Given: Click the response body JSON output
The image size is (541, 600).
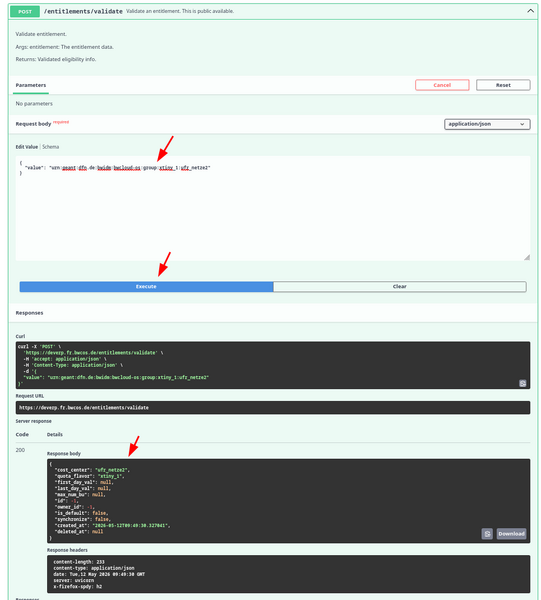Looking at the screenshot, I should pyautogui.click(x=288, y=501).
